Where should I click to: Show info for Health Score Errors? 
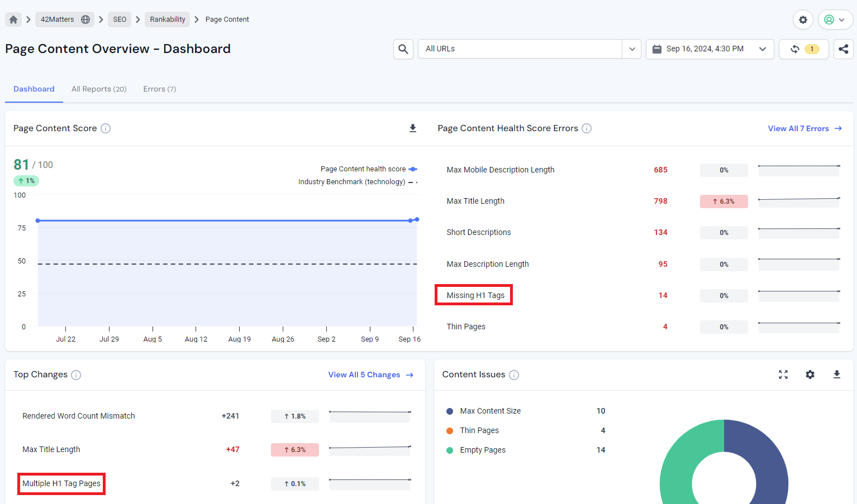[x=587, y=128]
